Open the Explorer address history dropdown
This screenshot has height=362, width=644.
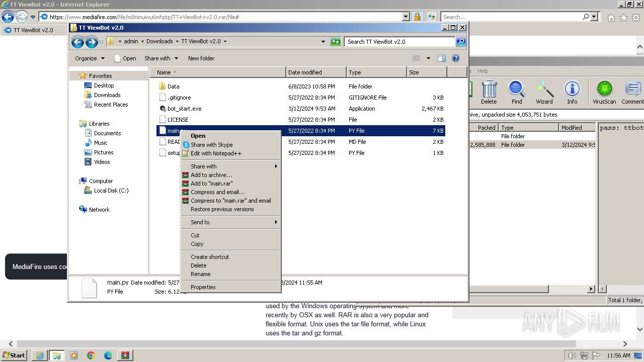pos(323,42)
